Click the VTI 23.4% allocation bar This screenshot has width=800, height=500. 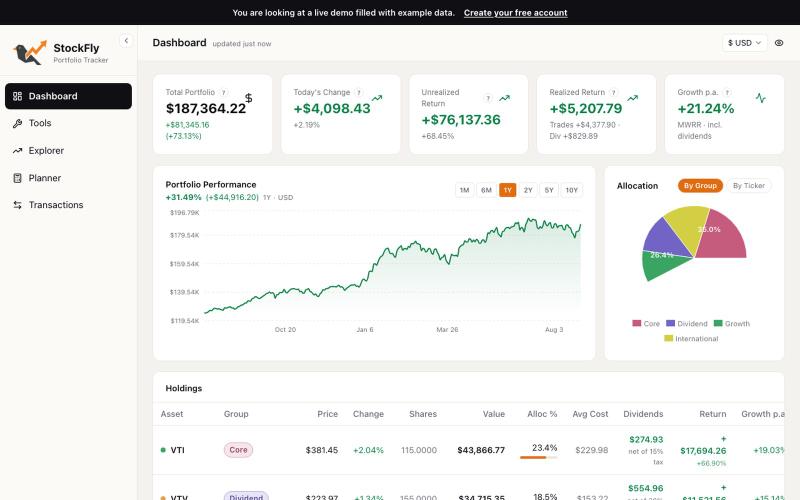click(538, 457)
